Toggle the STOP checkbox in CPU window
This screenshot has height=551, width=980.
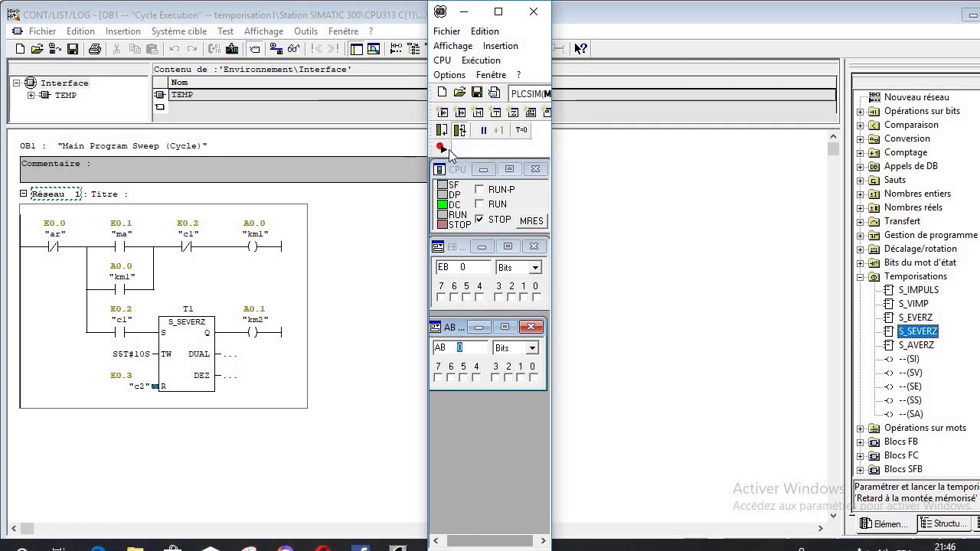point(480,219)
